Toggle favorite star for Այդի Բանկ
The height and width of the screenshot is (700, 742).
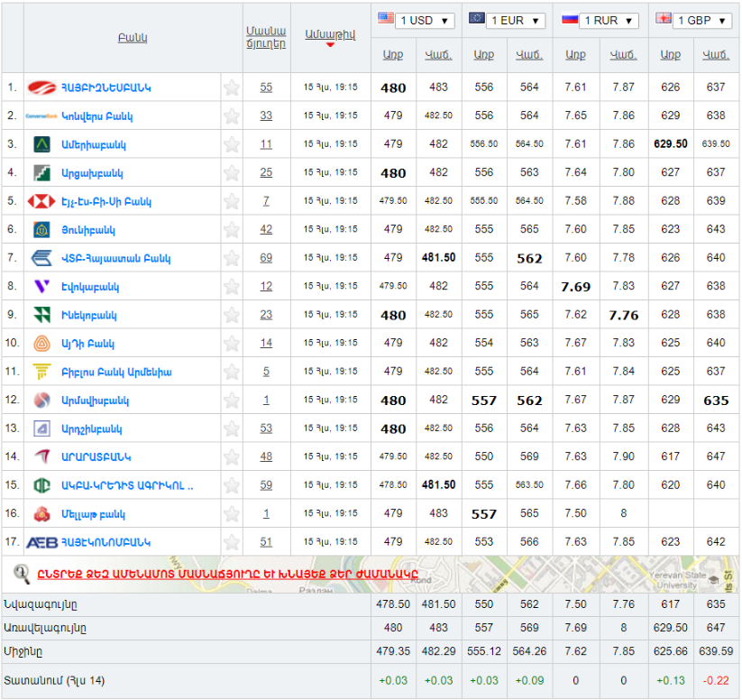coord(232,344)
